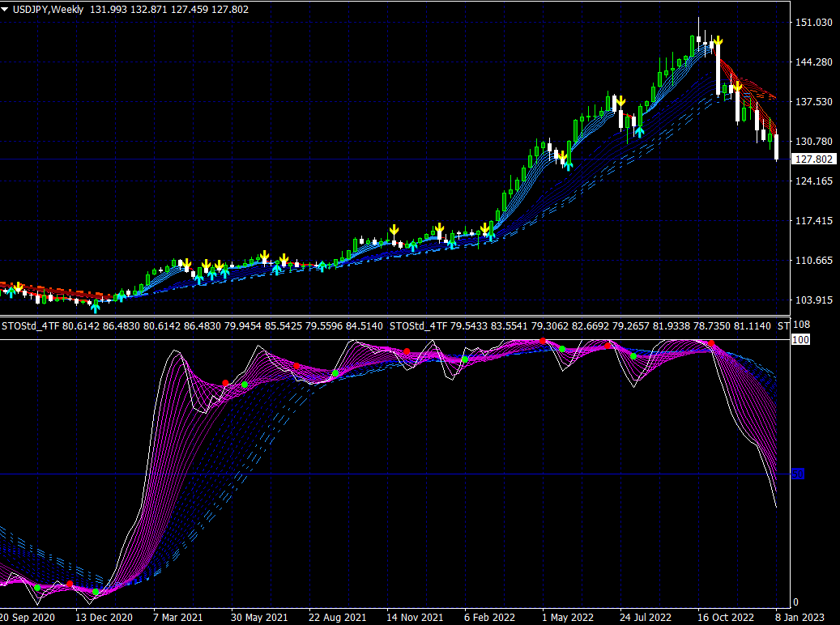This screenshot has height=625, width=840.
Task: Click the 151.030 price scale label
Action: coord(812,23)
